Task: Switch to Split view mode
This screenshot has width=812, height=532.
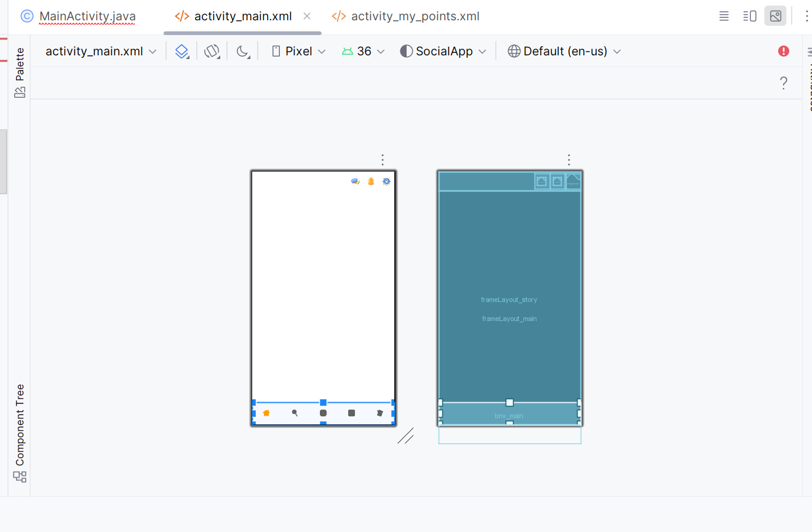Action: click(x=749, y=16)
